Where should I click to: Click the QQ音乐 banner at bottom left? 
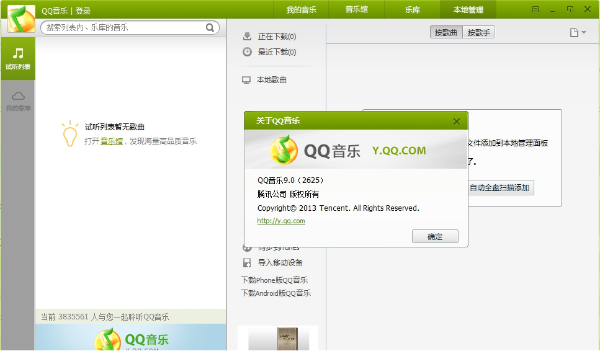[x=131, y=337]
